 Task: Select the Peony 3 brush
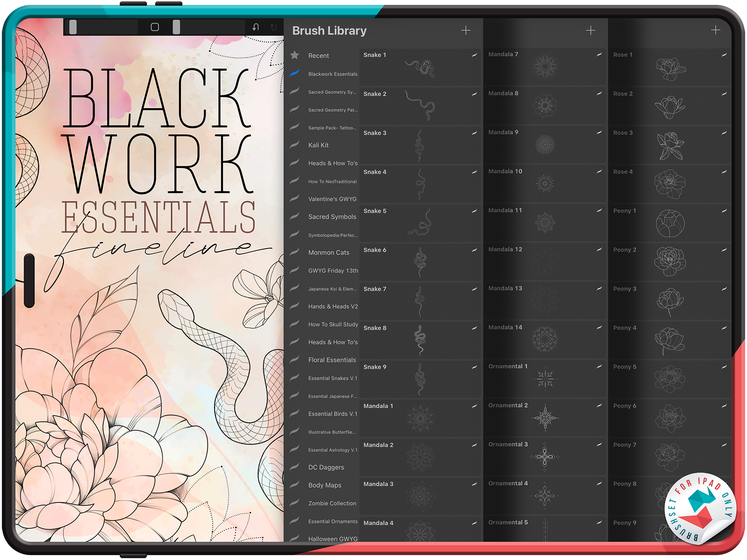pyautogui.click(x=670, y=301)
